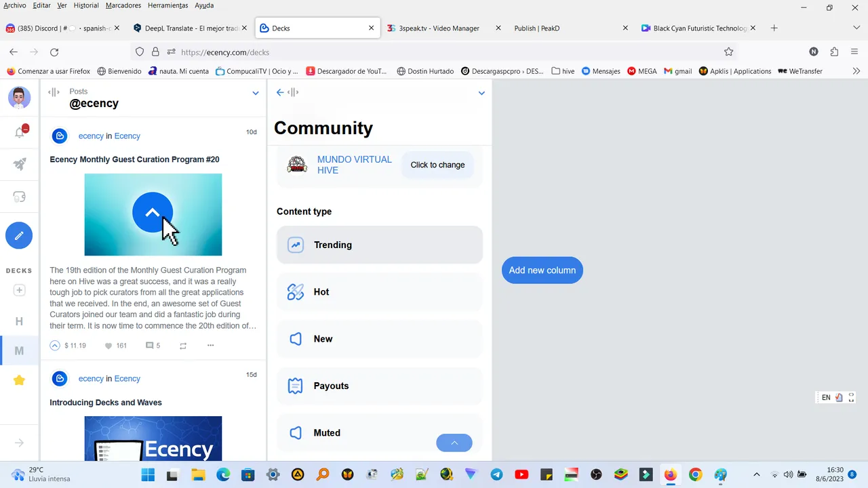
Task: Click the Add new column button
Action: [x=542, y=270]
